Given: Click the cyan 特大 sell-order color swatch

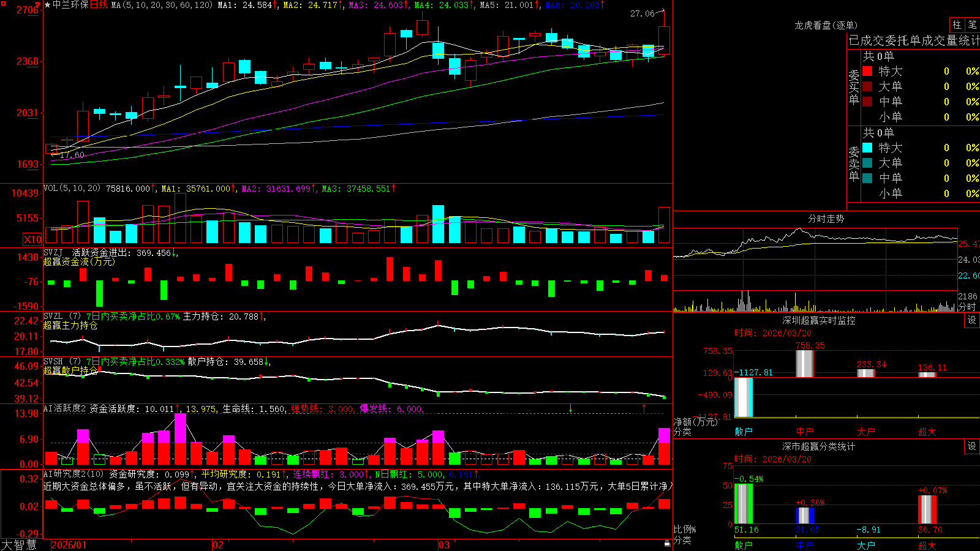Looking at the screenshot, I should 867,148.
